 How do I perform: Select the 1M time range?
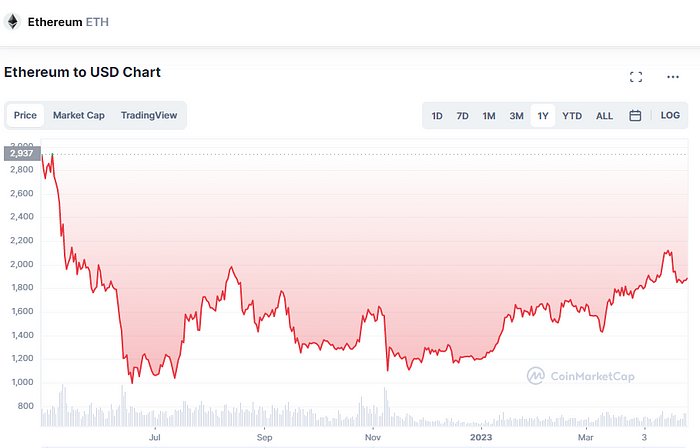point(489,116)
